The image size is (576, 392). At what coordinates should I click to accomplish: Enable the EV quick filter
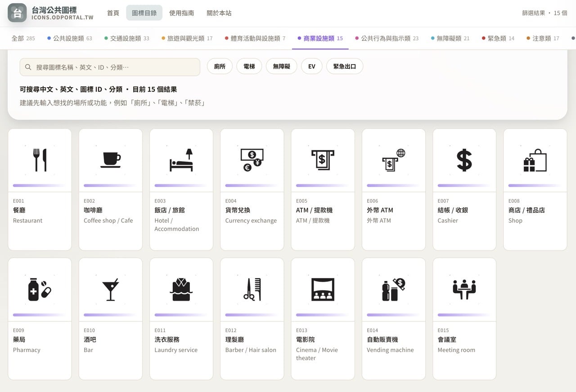311,66
